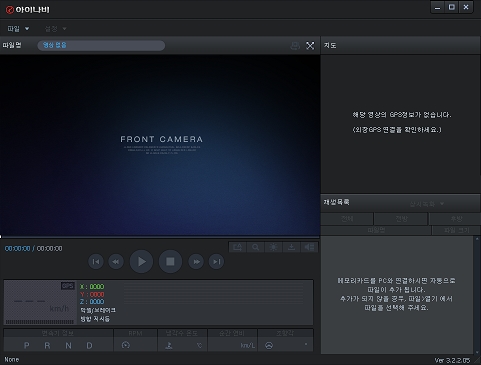This screenshot has height=365, width=481.
Task: Close the 아이나비 window
Action: [466, 7]
